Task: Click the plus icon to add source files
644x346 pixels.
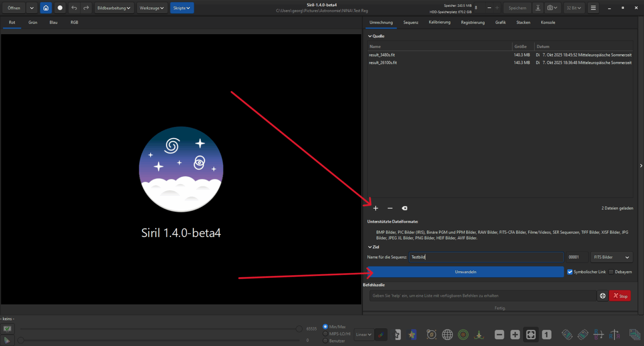Action: [x=376, y=208]
